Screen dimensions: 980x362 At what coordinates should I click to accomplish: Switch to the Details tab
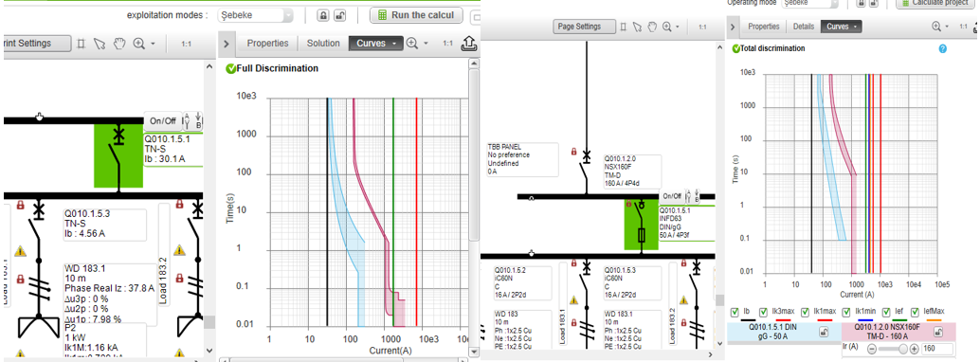click(803, 27)
